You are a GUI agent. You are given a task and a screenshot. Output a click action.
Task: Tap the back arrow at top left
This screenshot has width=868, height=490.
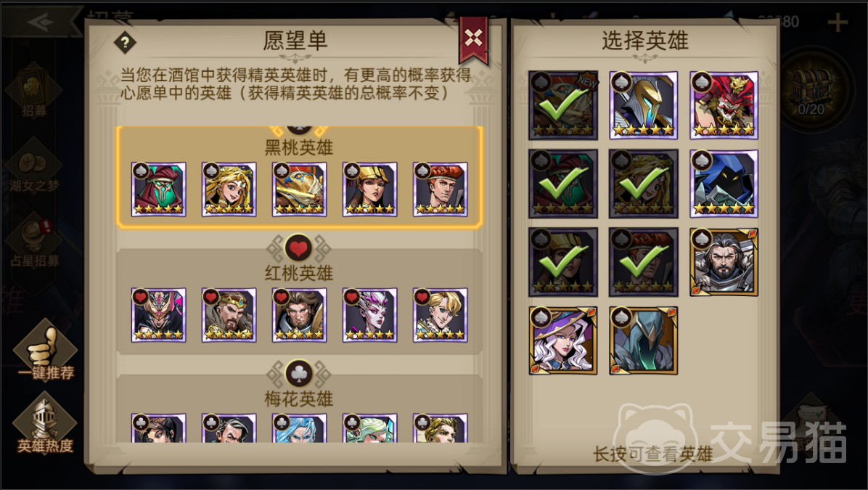(41, 22)
